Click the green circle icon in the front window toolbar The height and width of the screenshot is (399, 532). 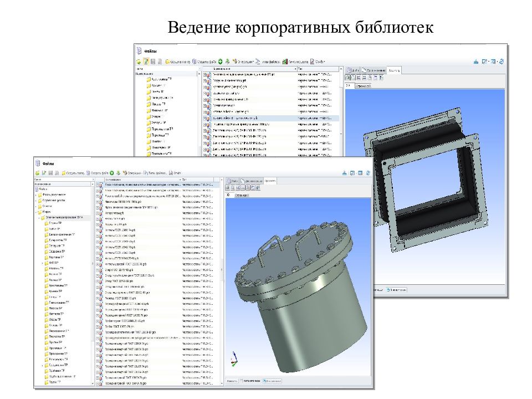[x=111, y=173]
